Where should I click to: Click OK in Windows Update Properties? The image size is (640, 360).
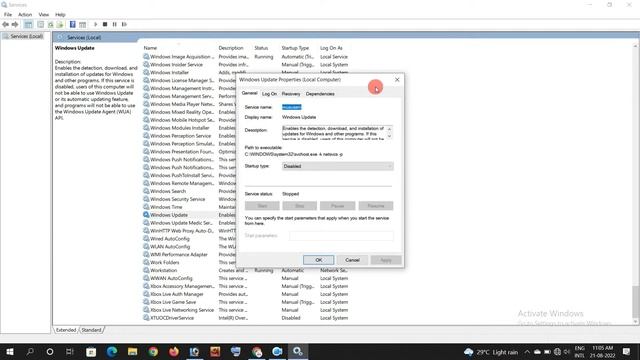(x=318, y=260)
